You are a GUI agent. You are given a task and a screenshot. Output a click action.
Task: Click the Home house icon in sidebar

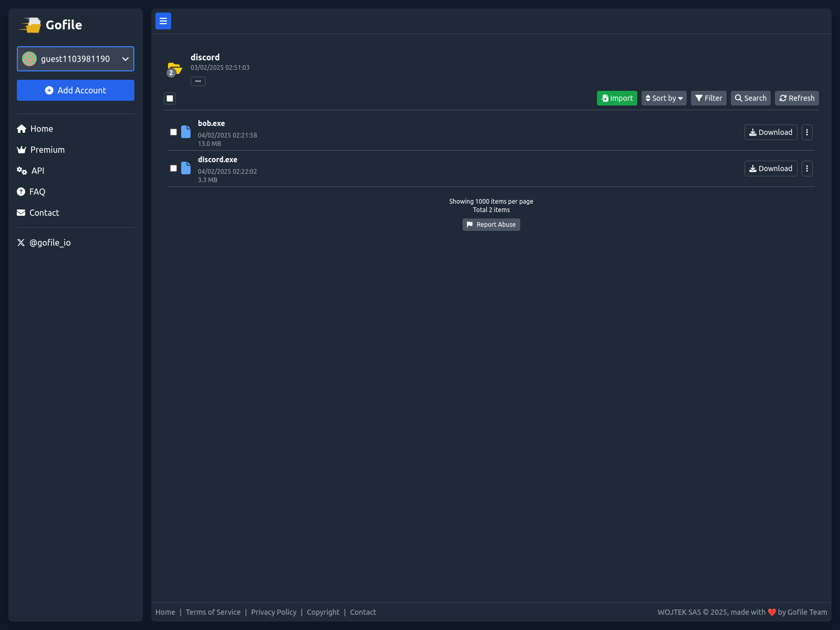click(x=22, y=129)
